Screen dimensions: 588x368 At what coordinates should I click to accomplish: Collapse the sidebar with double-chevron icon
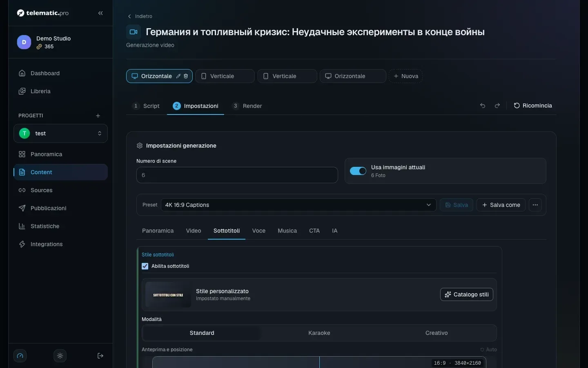point(100,13)
